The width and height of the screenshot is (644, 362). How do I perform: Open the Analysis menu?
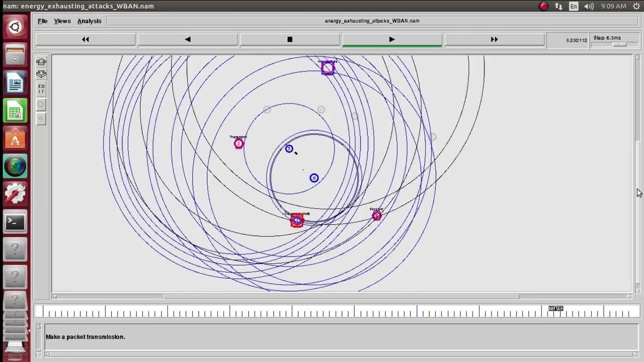89,21
